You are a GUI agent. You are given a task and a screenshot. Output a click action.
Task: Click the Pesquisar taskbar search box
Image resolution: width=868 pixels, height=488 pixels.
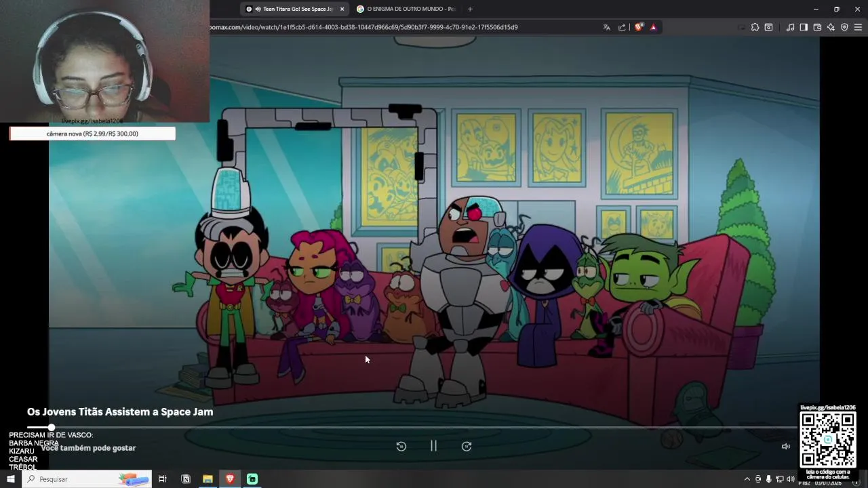click(87, 479)
